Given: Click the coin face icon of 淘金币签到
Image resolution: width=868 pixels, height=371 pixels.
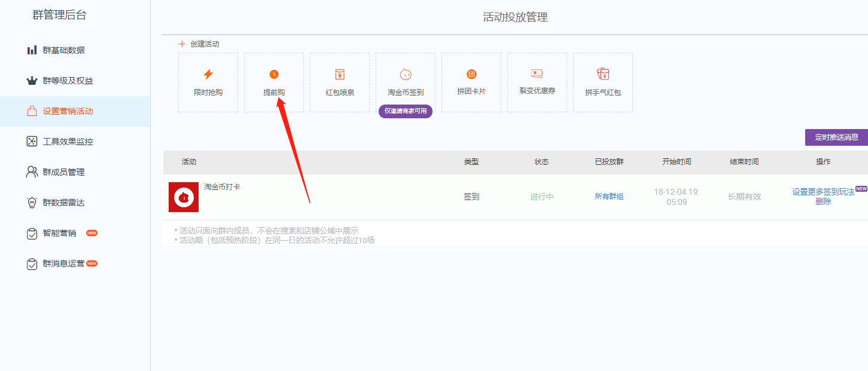Looking at the screenshot, I should (x=406, y=74).
